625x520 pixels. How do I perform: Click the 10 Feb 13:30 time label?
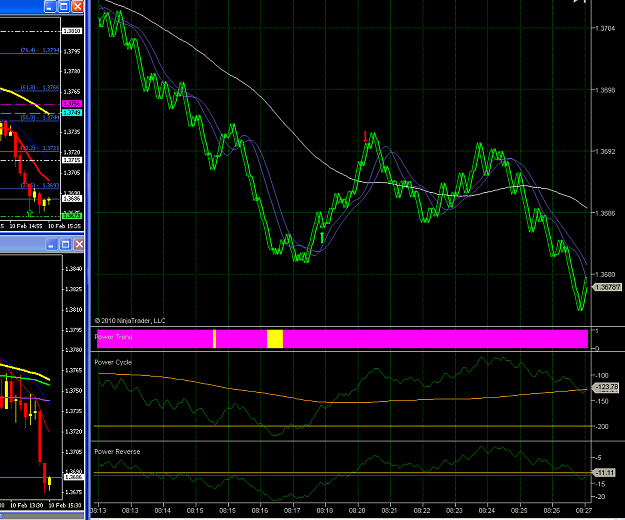tap(26, 506)
